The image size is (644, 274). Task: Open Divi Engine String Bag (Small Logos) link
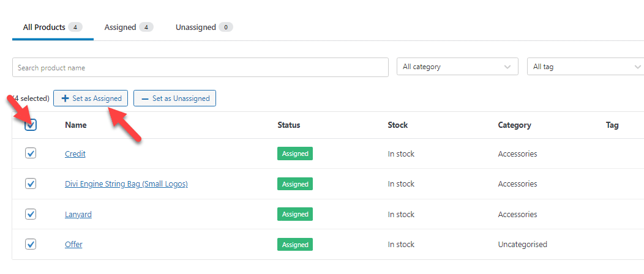click(127, 184)
